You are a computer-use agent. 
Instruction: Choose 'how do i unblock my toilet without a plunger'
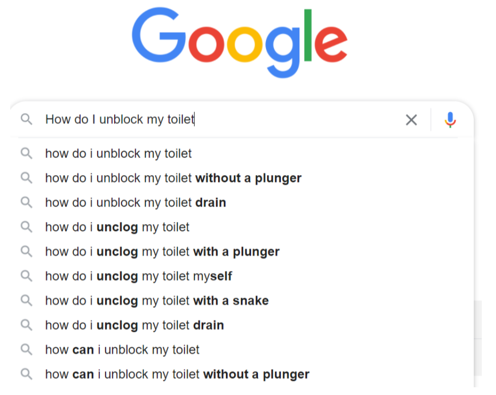pyautogui.click(x=173, y=178)
